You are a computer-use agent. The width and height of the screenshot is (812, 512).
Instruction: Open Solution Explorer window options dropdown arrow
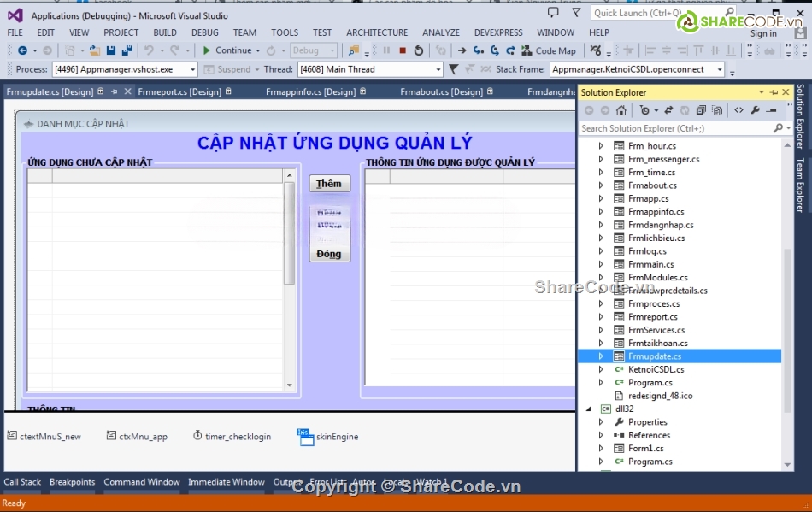[762, 92]
